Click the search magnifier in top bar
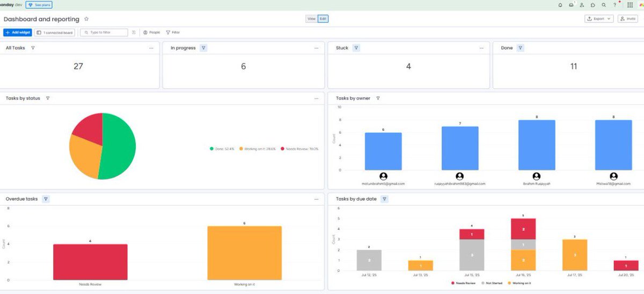This screenshot has height=294, width=644. tap(604, 5)
